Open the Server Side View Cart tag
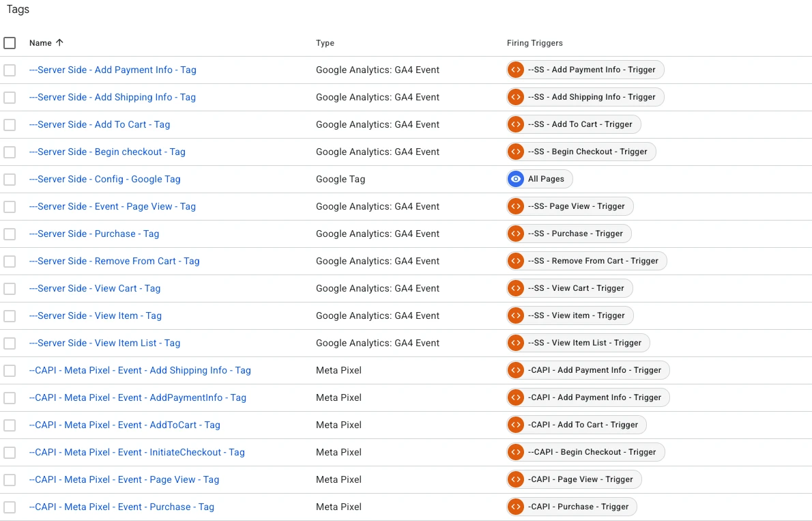The width and height of the screenshot is (812, 521). pos(95,288)
